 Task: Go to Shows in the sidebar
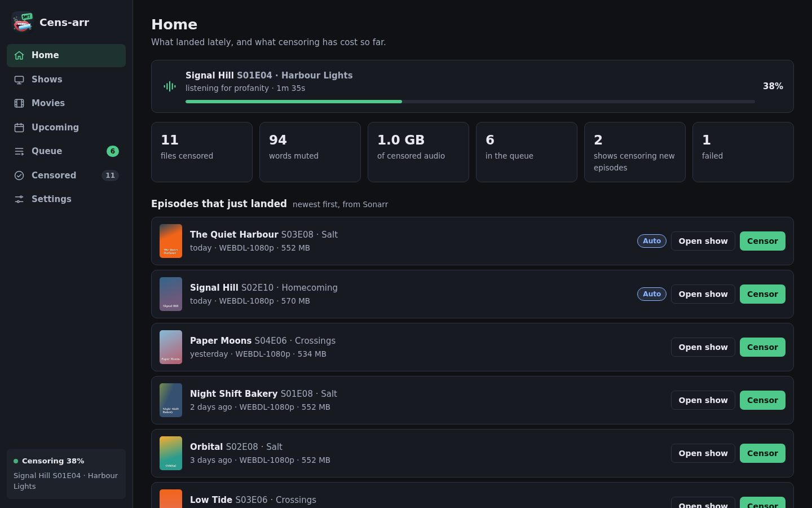click(66, 80)
